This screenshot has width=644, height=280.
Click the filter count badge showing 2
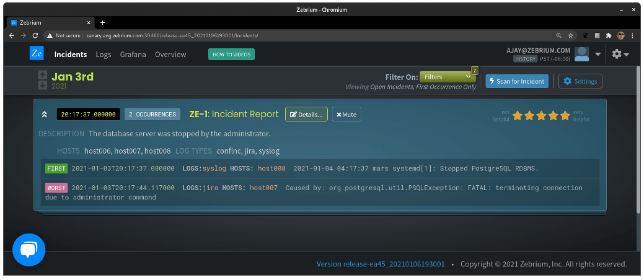click(474, 70)
